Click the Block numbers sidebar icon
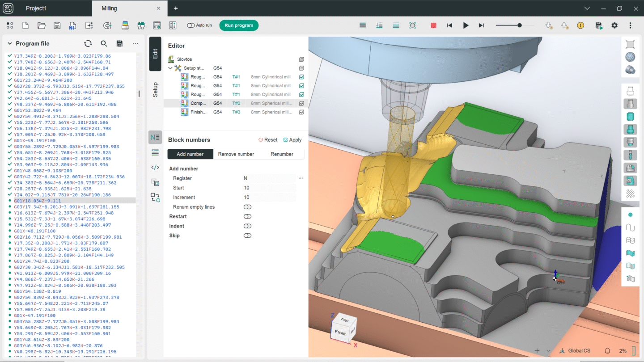 155,137
